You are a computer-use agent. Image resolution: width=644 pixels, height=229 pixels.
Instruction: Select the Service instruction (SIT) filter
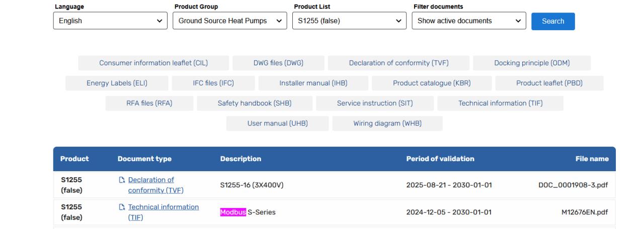coord(375,103)
